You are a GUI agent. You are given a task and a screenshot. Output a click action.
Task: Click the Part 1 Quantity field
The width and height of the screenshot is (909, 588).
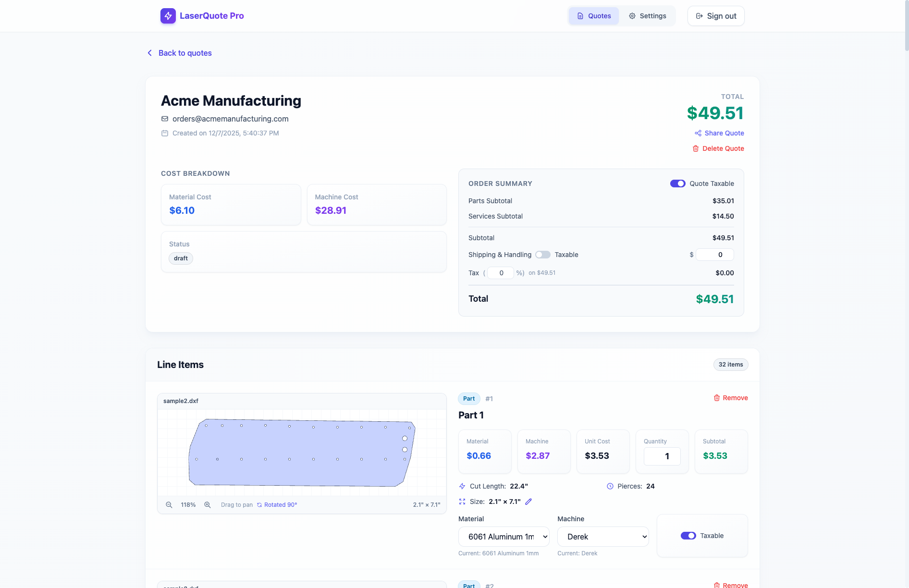[x=662, y=456]
